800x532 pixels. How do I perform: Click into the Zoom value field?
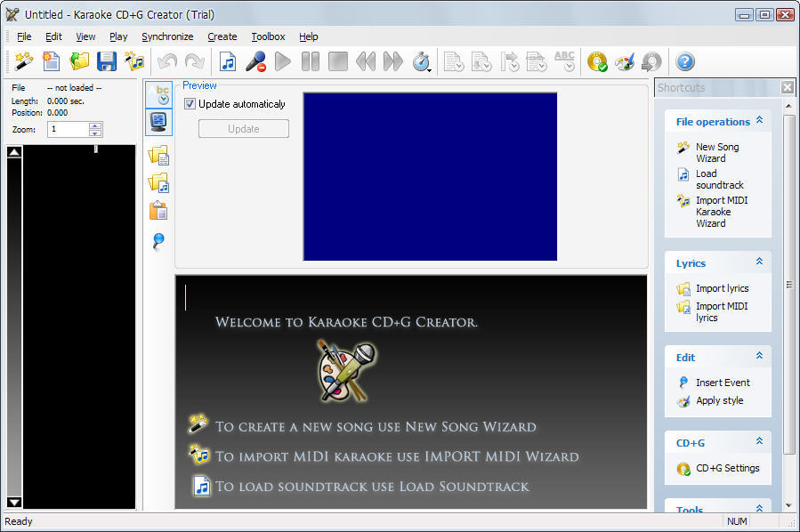coord(68,129)
